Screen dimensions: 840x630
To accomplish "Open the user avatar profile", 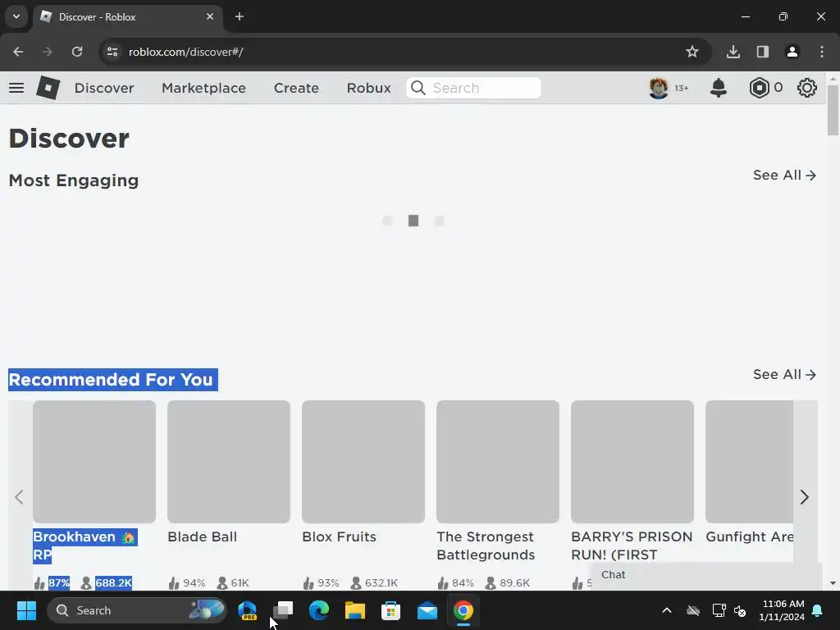I will pyautogui.click(x=659, y=88).
